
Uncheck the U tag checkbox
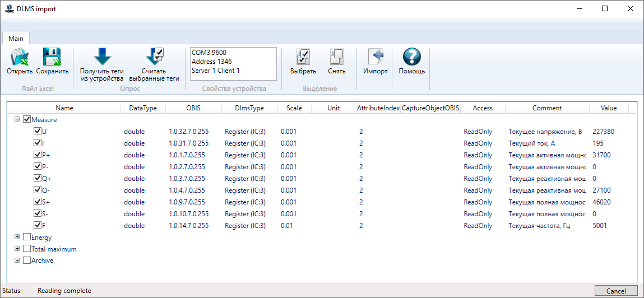tap(38, 131)
